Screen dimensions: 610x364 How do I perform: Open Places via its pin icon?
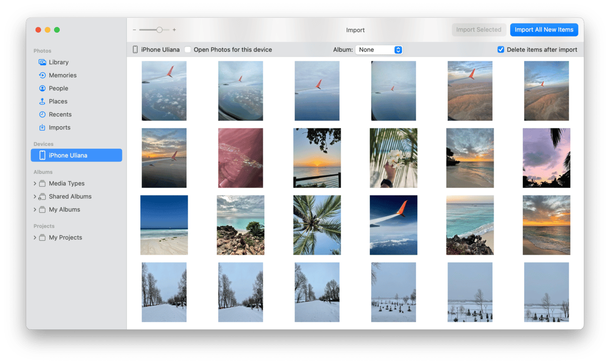point(43,101)
